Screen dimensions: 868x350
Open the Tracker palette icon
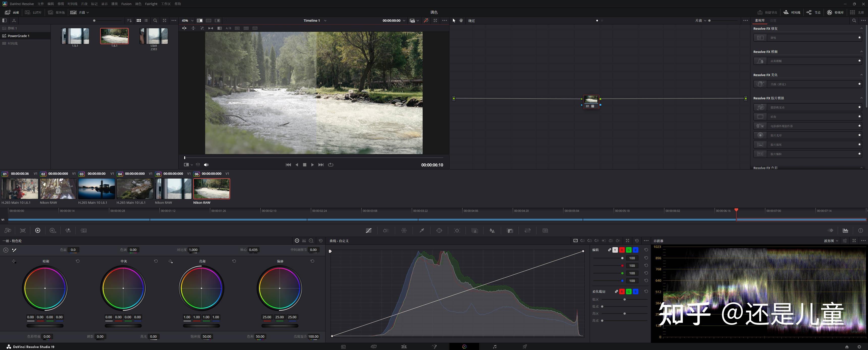[457, 231]
